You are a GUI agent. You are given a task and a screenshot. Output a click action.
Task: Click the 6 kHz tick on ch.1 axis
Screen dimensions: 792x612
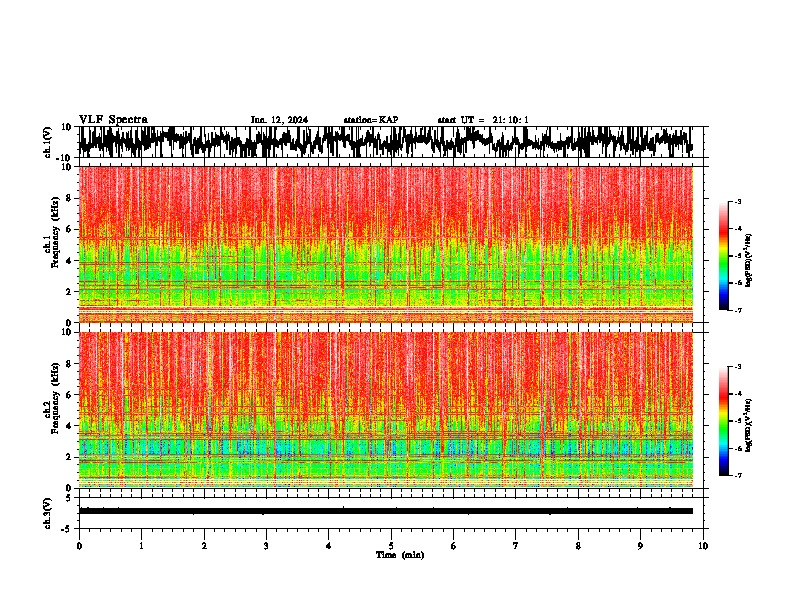[x=69, y=229]
